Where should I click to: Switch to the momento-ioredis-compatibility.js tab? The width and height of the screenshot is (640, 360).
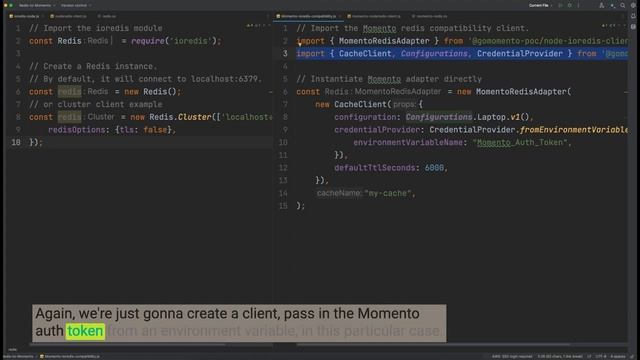pyautogui.click(x=309, y=16)
